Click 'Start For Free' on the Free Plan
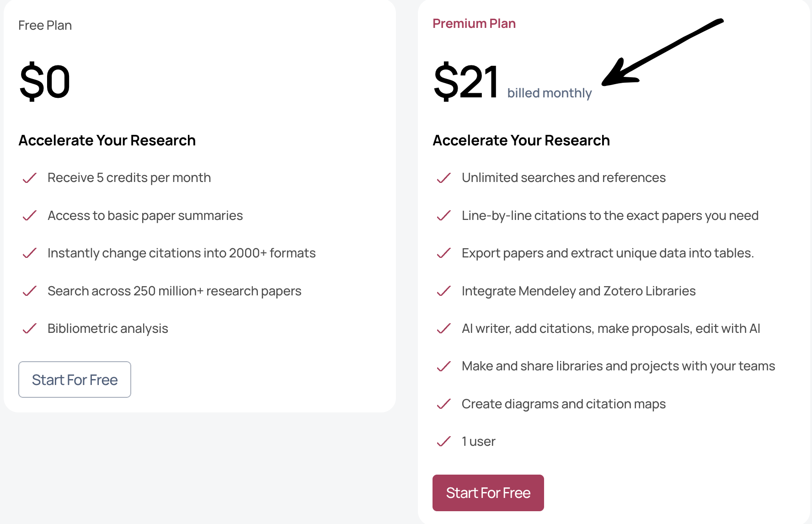812x524 pixels. [x=75, y=380]
